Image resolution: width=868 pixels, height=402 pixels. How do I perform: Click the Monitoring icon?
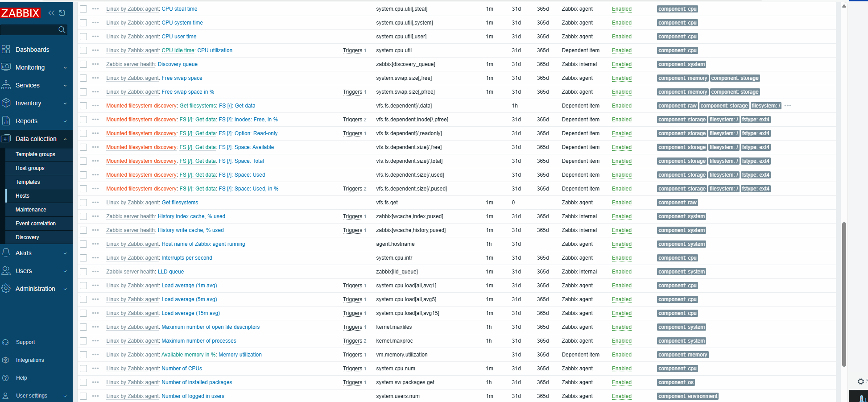[x=6, y=67]
